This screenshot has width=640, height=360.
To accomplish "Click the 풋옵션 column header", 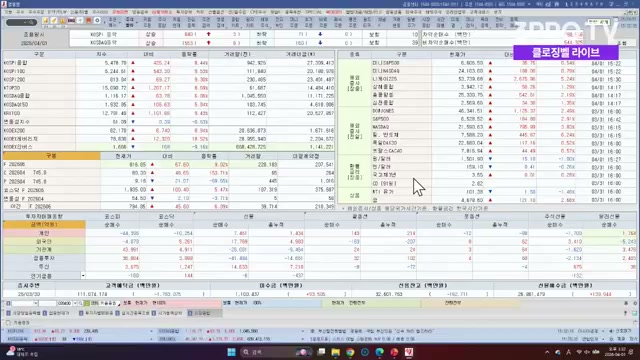I will (472, 216).
